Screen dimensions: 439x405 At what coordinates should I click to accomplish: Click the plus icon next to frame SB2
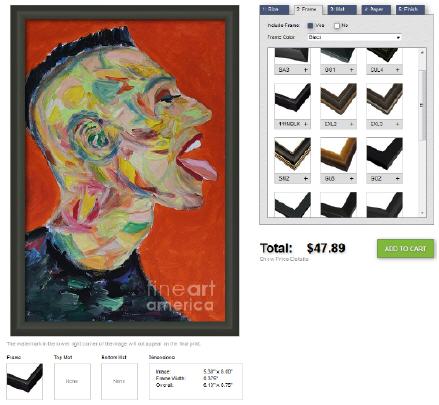(x=306, y=179)
